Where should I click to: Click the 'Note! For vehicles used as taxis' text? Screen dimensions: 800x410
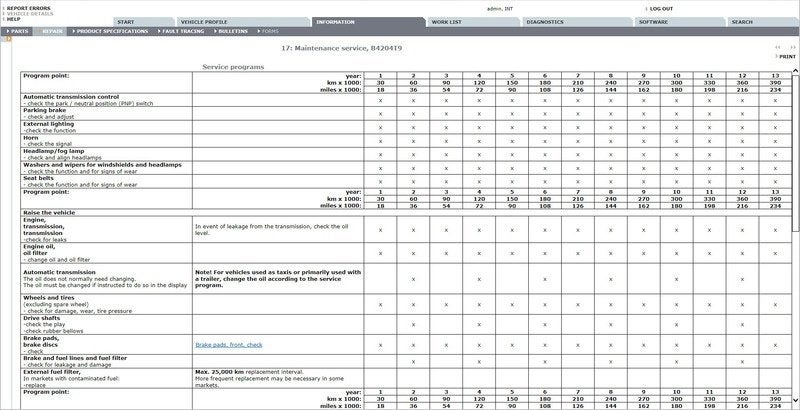pos(278,279)
